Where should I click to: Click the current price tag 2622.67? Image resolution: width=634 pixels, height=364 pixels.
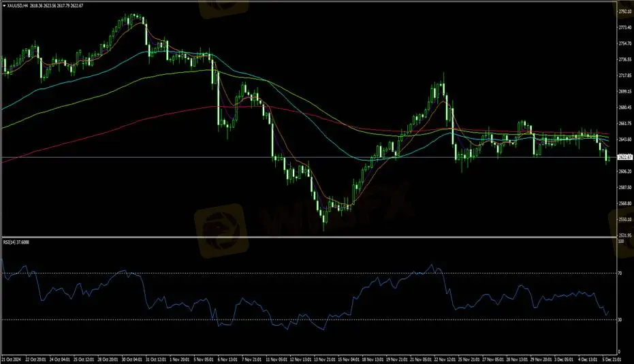click(x=625, y=157)
